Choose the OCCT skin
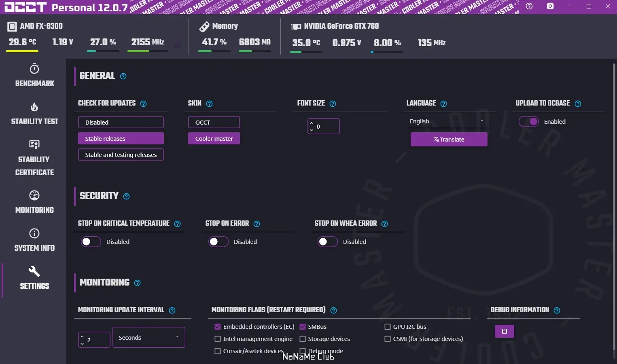 (x=214, y=122)
